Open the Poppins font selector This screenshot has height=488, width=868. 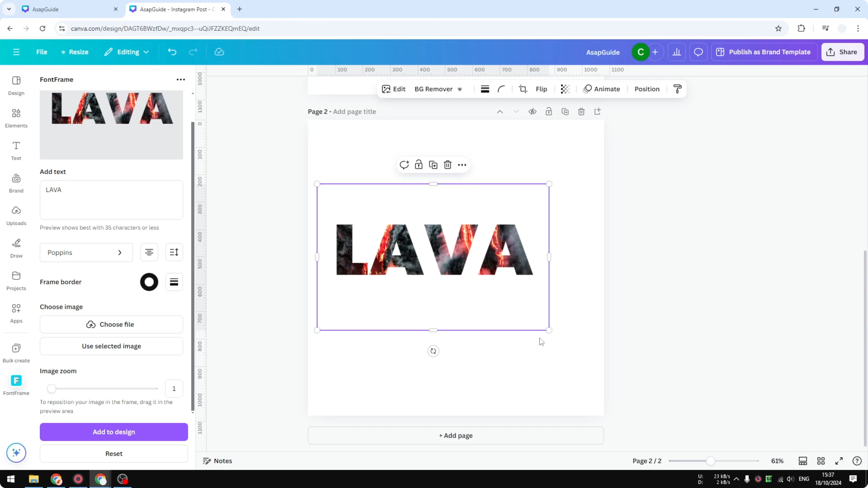pos(86,252)
